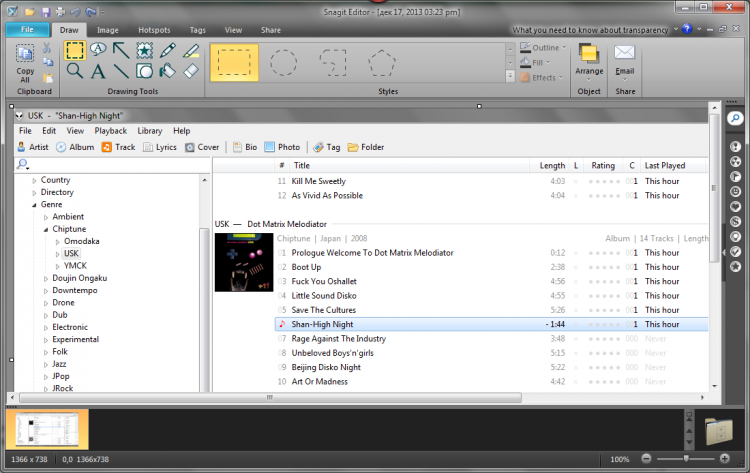Image resolution: width=750 pixels, height=473 pixels.
Task: Pick the Stamp tool
Action: [x=144, y=50]
